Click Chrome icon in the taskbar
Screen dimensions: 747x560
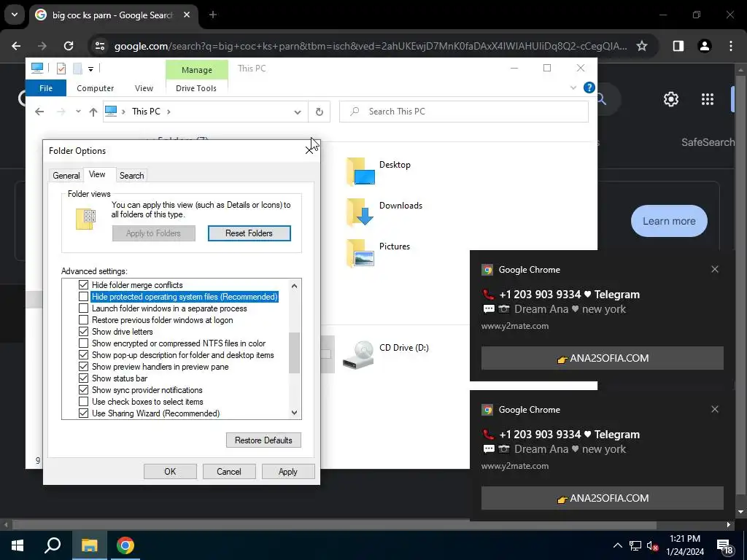click(x=125, y=545)
